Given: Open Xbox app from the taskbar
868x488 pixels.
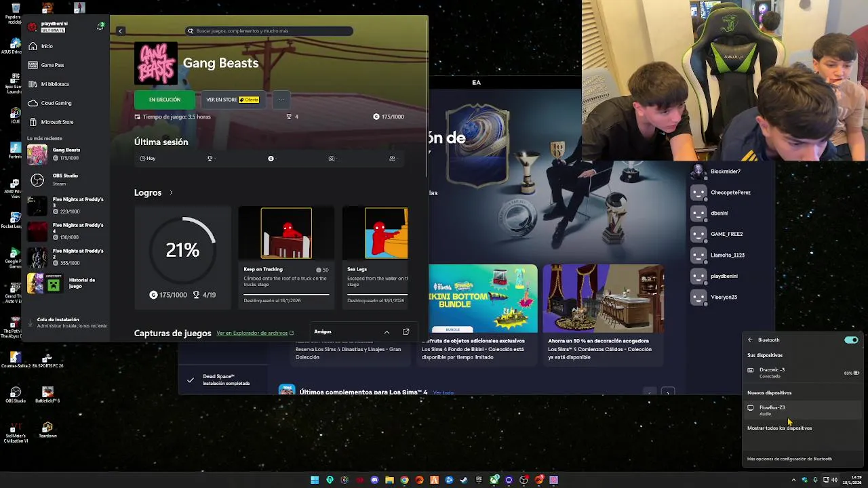Looking at the screenshot, I should (494, 480).
